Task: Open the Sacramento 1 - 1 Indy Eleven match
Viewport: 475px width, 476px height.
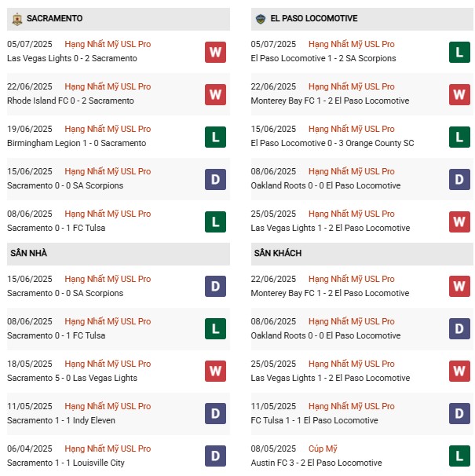Action: 61,420
